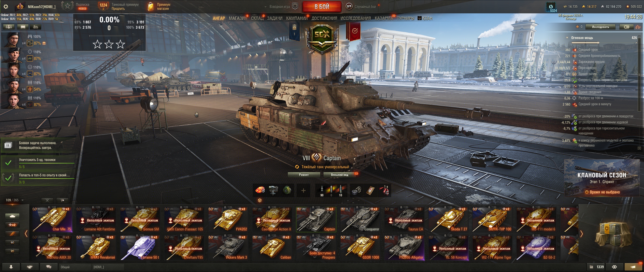Screen dimensions: 644x272
Task: Select the Conqueror tank in the carousel
Action: click(360, 219)
